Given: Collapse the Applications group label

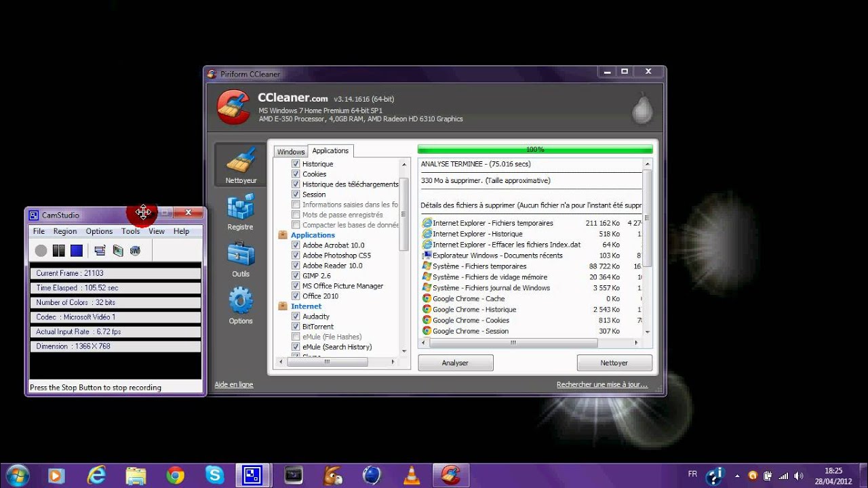Looking at the screenshot, I should [x=313, y=235].
